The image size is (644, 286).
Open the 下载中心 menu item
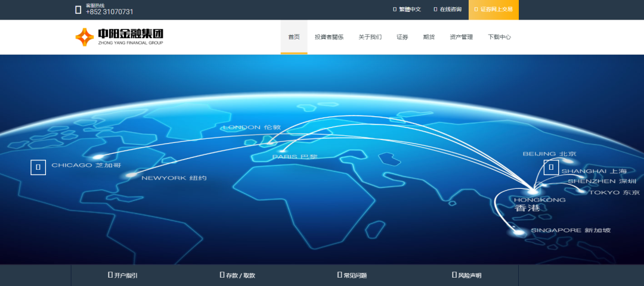(x=500, y=37)
